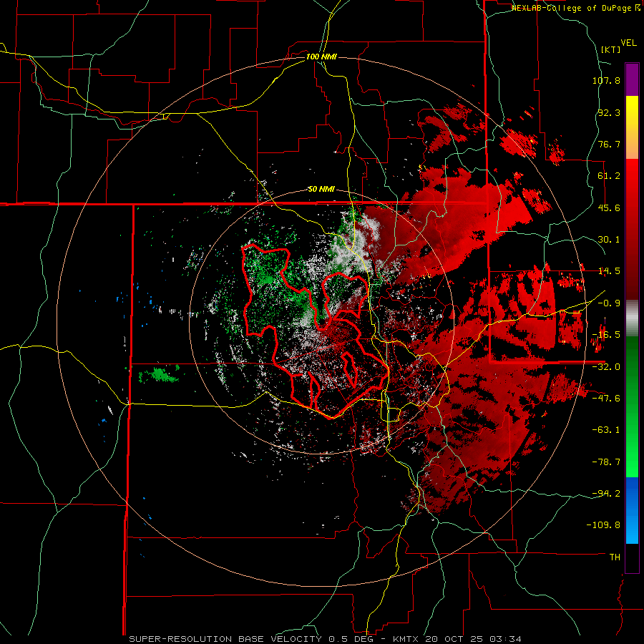
Task: Click the -16.5 velocity scale value
Action: (x=606, y=334)
